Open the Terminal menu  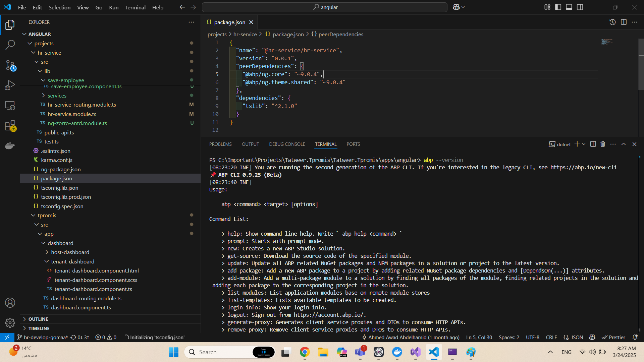[135, 7]
